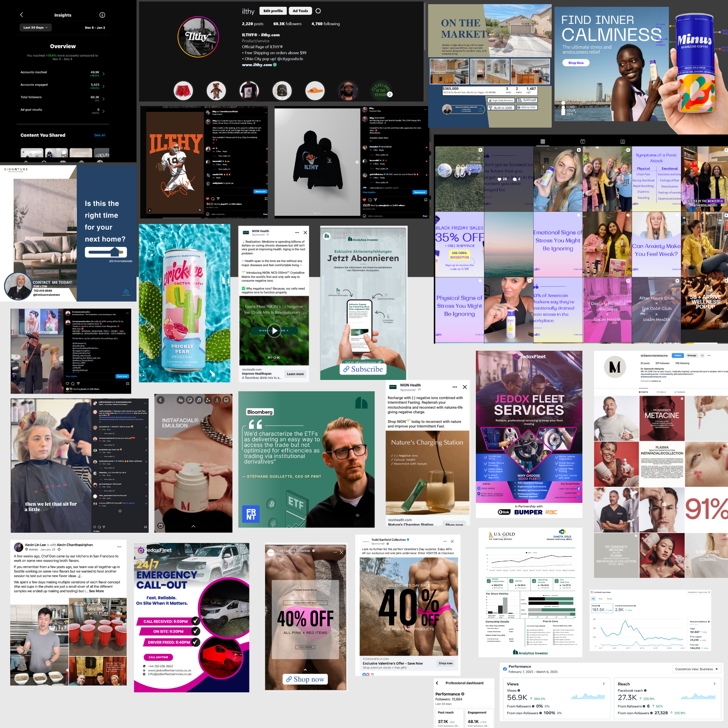Tap Shop now on Todd Sanfield story

click(305, 679)
